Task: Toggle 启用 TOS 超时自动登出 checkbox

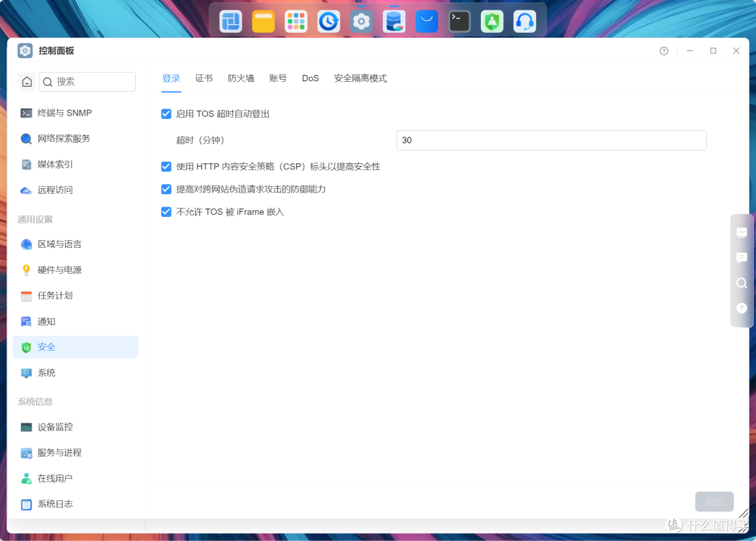Action: click(x=167, y=114)
